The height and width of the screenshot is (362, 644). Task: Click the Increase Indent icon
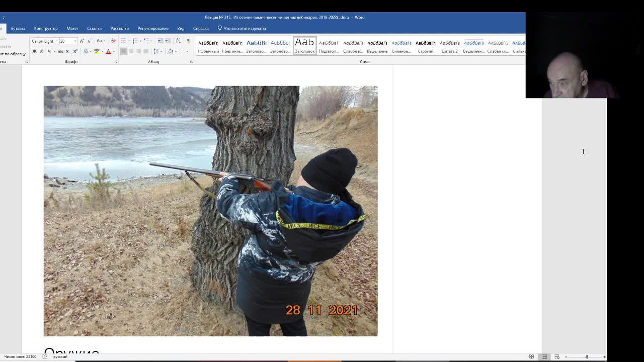point(167,41)
